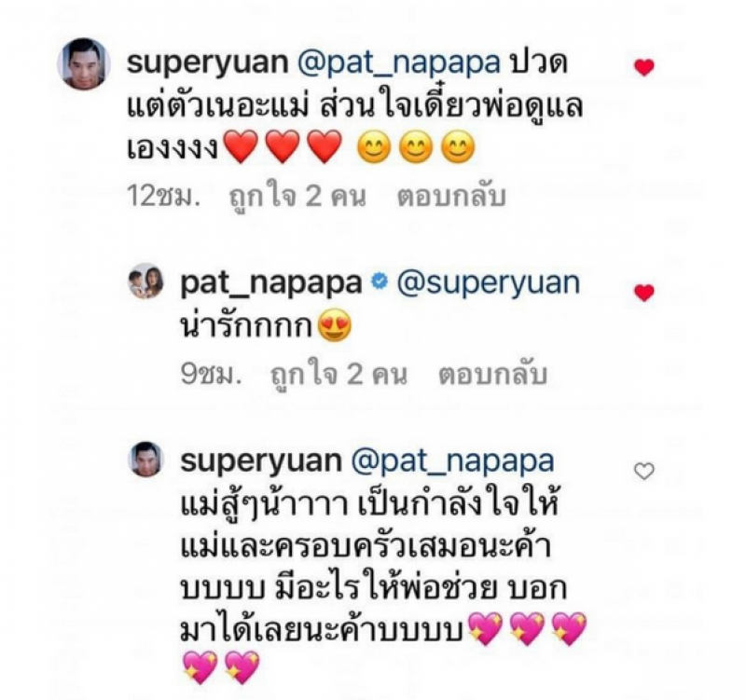
Task: Open superyuan's small avatar in last reply
Action: tap(146, 460)
